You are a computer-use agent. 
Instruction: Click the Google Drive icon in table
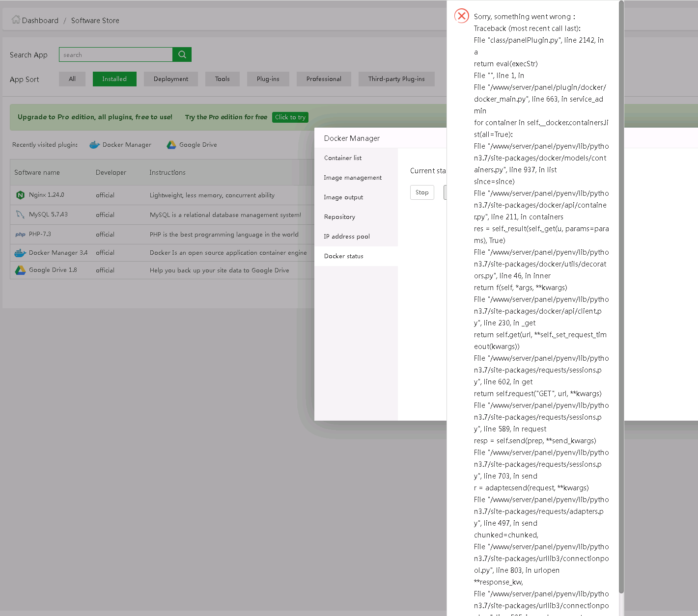coord(20,270)
